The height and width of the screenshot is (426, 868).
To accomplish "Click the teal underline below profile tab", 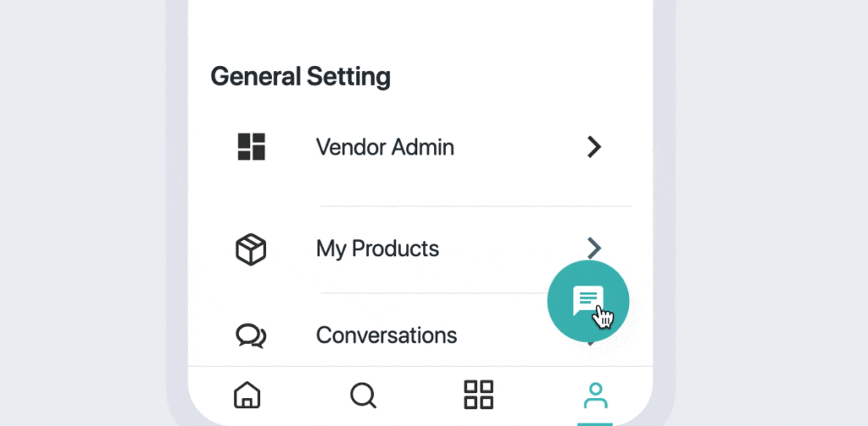I will 595,423.
